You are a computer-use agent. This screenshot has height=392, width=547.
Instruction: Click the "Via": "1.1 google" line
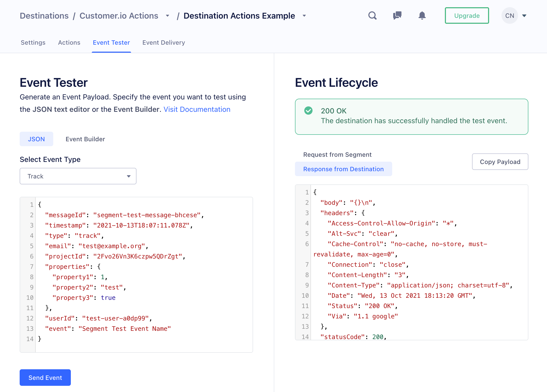[x=363, y=316]
